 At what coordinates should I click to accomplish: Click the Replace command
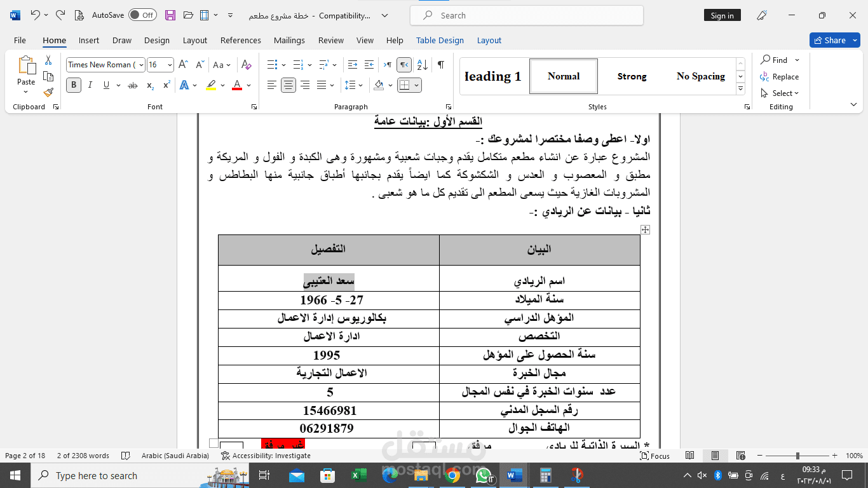click(x=779, y=77)
